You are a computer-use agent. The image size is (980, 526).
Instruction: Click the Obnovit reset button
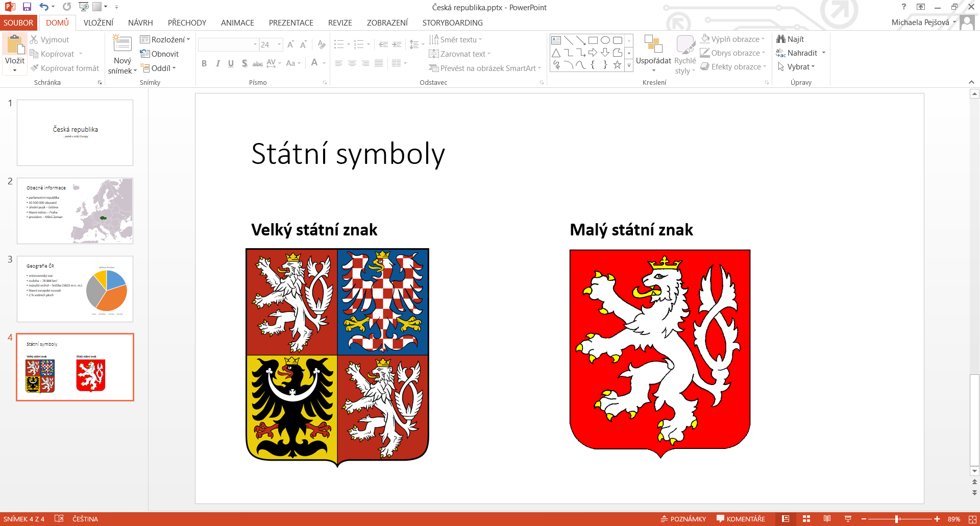159,54
